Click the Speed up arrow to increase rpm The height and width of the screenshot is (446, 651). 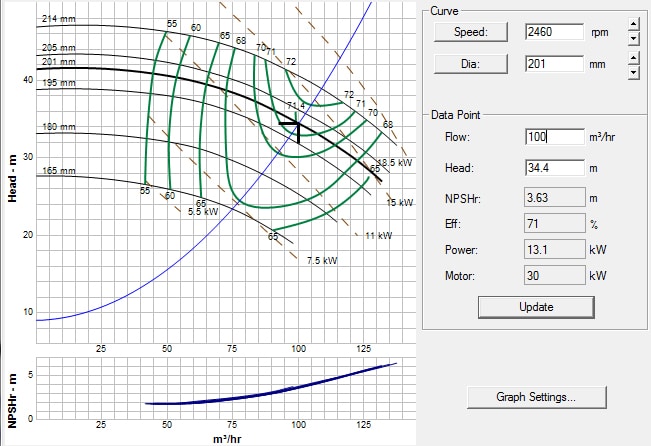click(632, 23)
